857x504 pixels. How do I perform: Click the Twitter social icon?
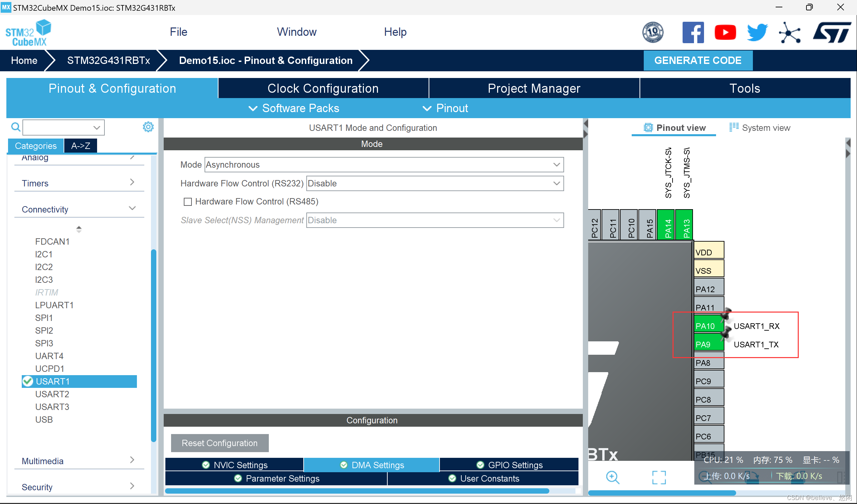(x=756, y=32)
